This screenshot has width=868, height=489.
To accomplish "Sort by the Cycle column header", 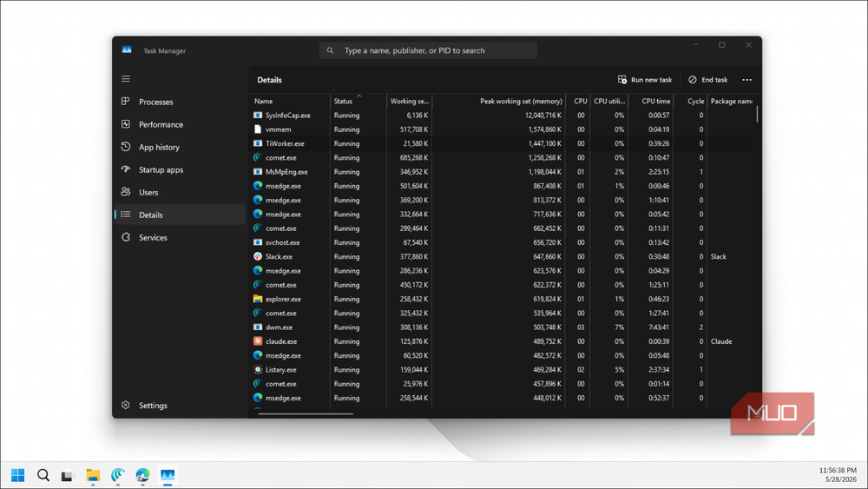I will (690, 101).
